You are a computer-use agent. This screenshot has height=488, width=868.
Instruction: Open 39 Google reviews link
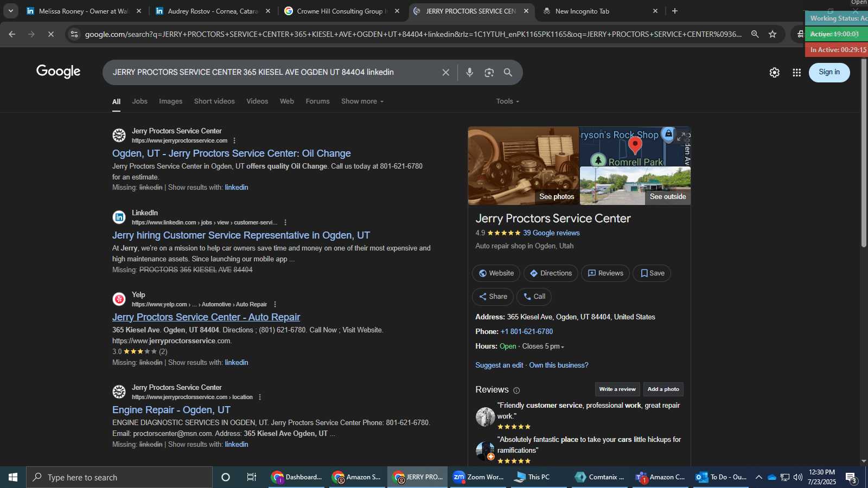tap(551, 233)
